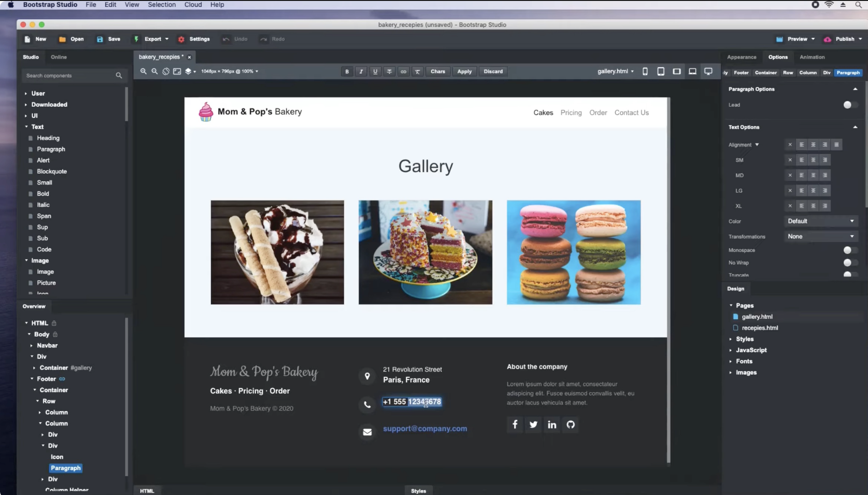The height and width of the screenshot is (495, 868).
Task: Select Navbar in the Overview tree
Action: pyautogui.click(x=47, y=346)
